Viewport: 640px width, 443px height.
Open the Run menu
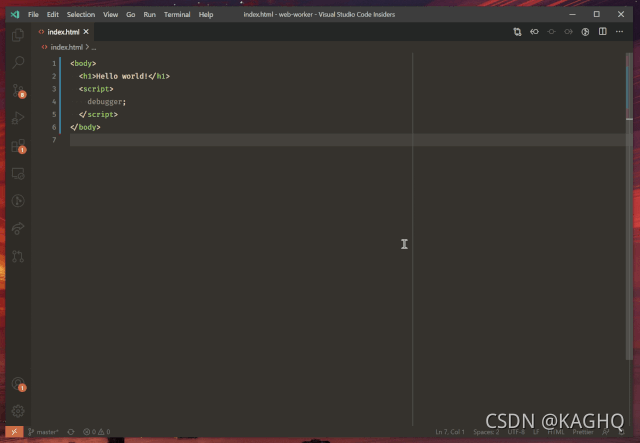click(149, 15)
